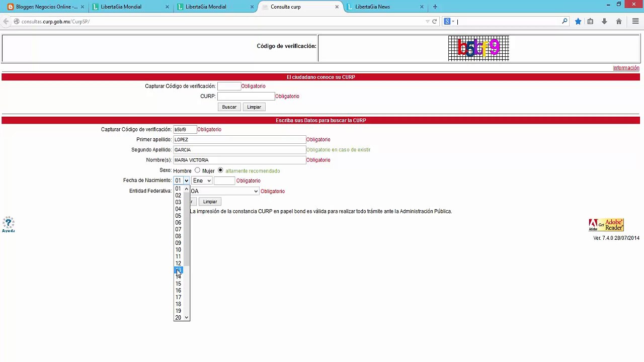Open a new tab with plus
Screen dimensions: 644x362
pyautogui.click(x=435, y=7)
